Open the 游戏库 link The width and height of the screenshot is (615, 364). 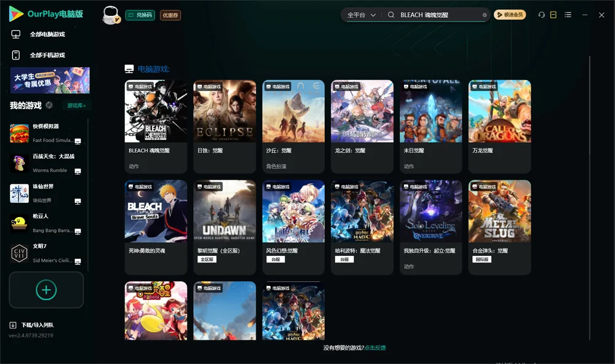pos(76,106)
